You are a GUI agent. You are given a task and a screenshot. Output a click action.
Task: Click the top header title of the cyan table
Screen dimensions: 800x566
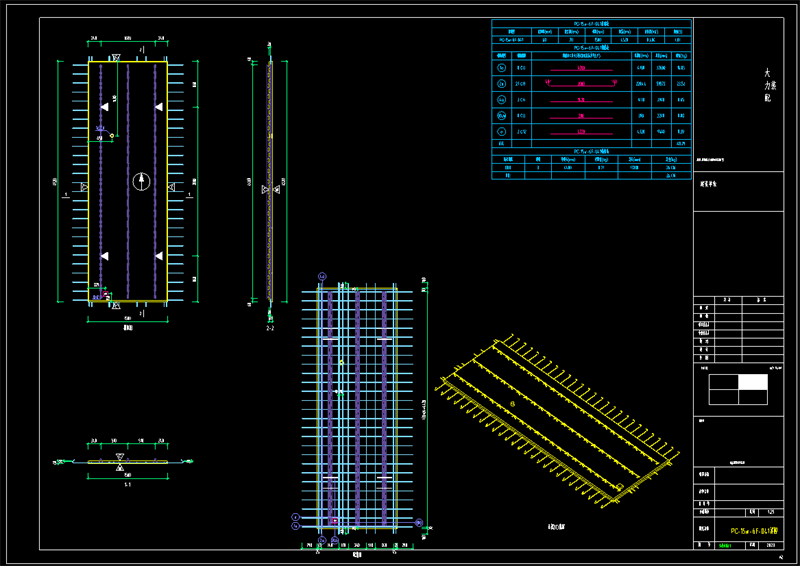[591, 23]
